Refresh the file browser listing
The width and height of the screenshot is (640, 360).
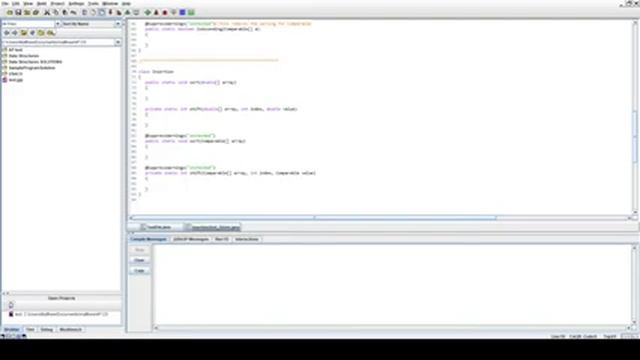coord(32,33)
